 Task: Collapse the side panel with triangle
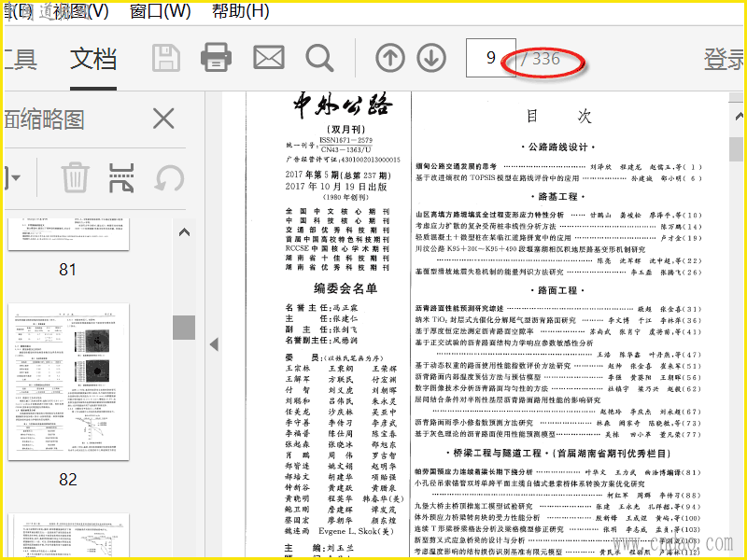click(215, 344)
